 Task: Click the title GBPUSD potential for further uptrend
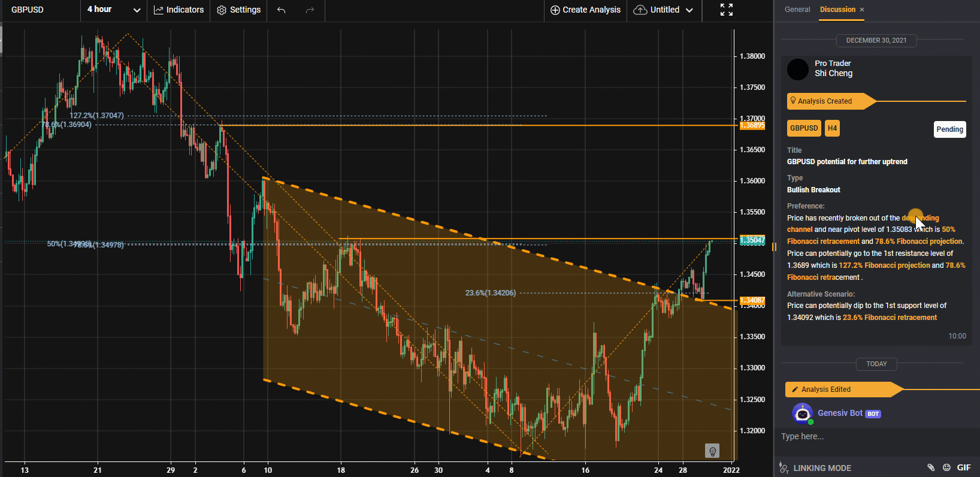point(847,162)
